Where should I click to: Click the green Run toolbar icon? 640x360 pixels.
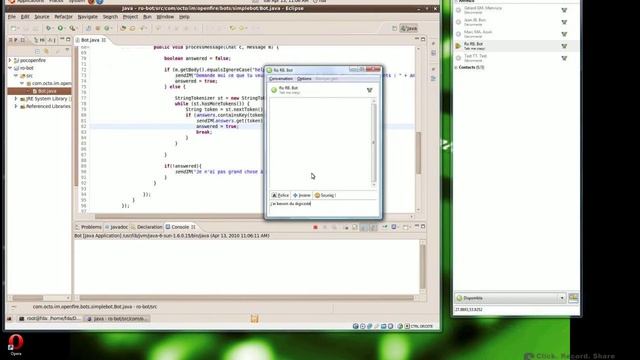coord(60,28)
